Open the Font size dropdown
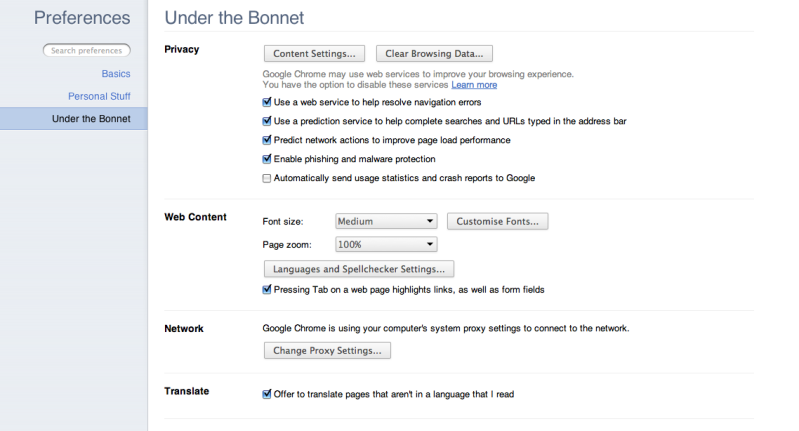This screenshot has height=431, width=799. [386, 221]
